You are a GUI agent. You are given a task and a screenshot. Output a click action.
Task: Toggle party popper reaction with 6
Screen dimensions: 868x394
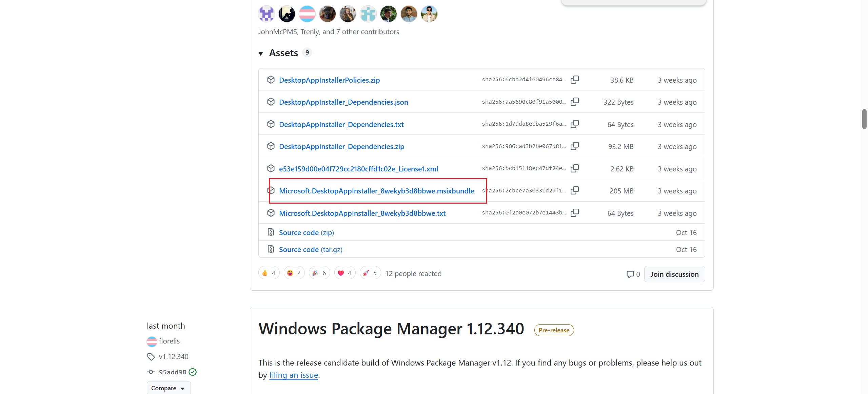[319, 273]
